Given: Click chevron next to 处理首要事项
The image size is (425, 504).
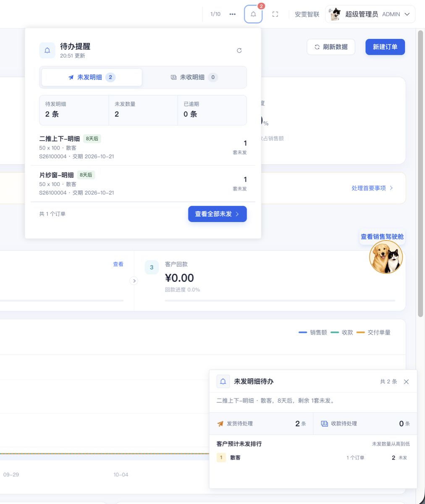Looking at the screenshot, I should click(391, 188).
